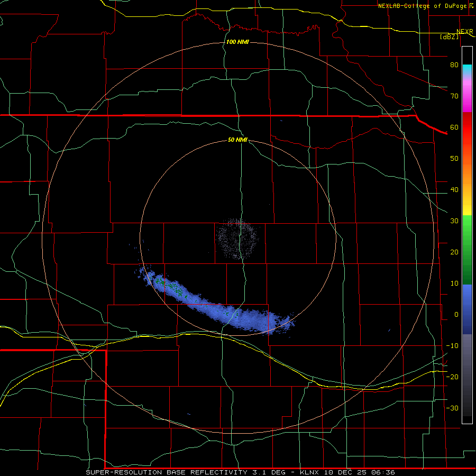
Task: Select the -10 value on the dBZ scale
Action: 452,346
